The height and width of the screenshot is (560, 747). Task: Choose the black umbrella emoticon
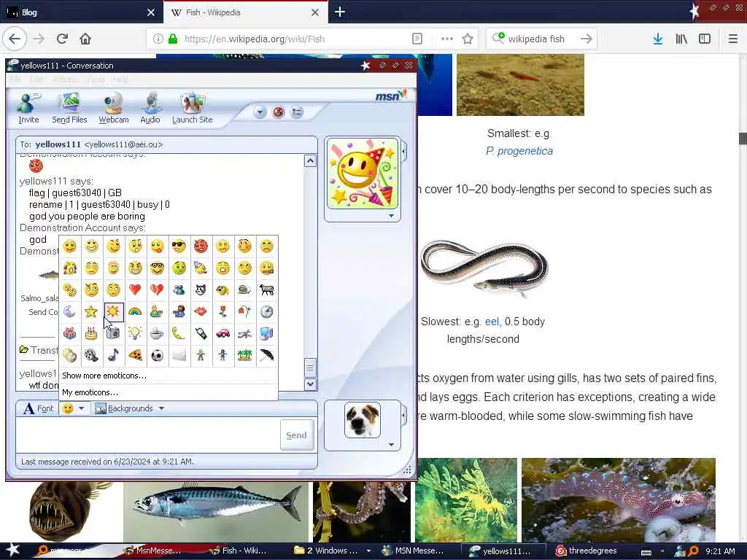pyautogui.click(x=266, y=355)
